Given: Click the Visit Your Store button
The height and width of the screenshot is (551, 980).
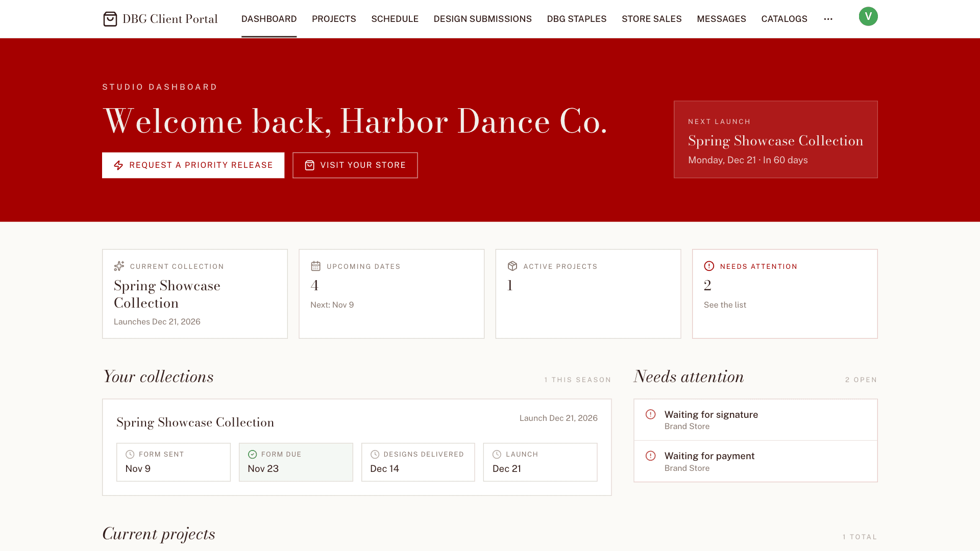Looking at the screenshot, I should tap(355, 165).
